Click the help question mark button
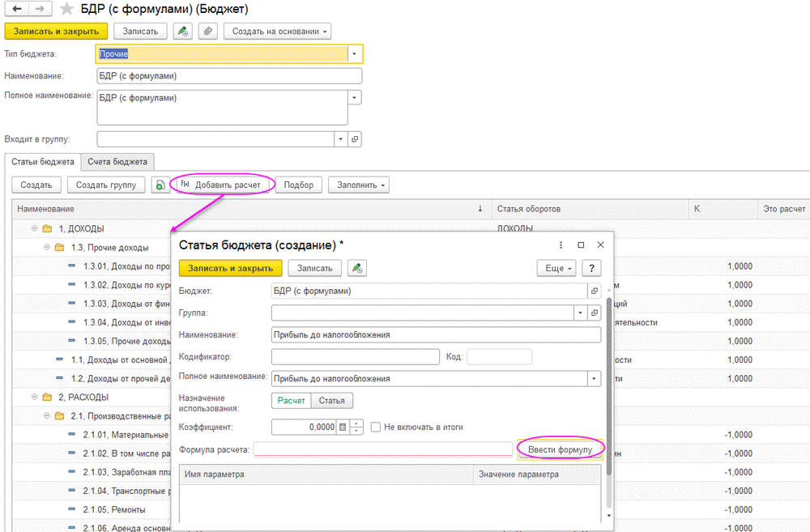 [x=592, y=268]
